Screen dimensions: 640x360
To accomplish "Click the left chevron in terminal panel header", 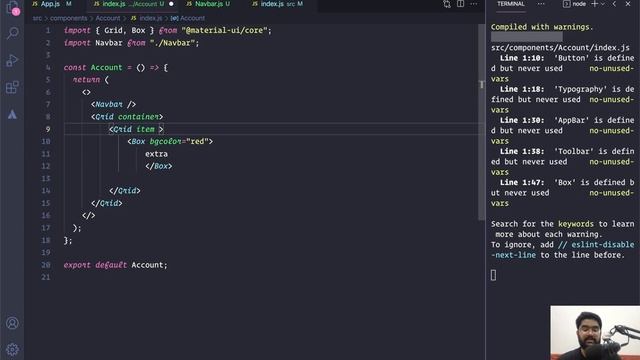I will point(614,4).
